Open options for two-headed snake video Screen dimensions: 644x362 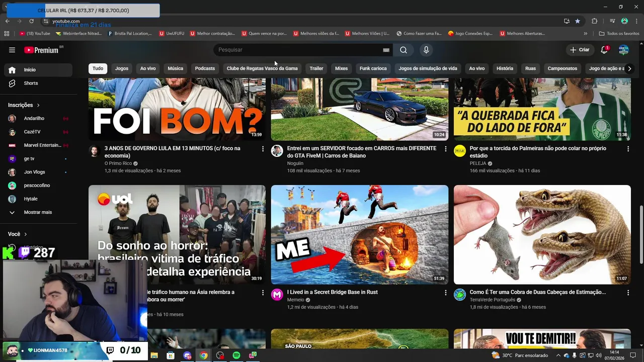[x=628, y=293]
